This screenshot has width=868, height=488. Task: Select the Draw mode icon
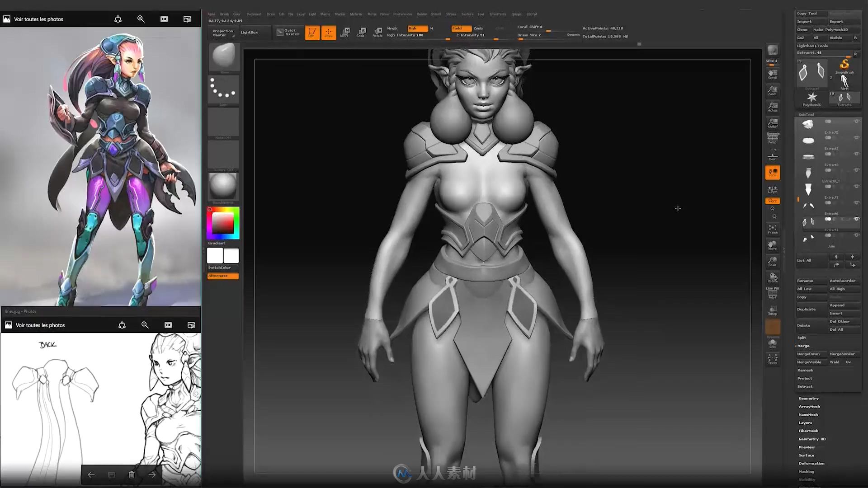329,33
